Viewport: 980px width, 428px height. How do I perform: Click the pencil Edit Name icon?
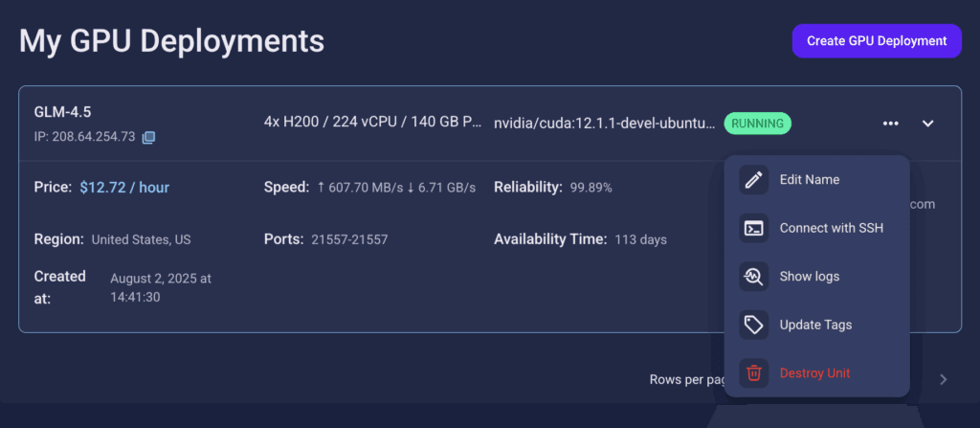click(754, 179)
